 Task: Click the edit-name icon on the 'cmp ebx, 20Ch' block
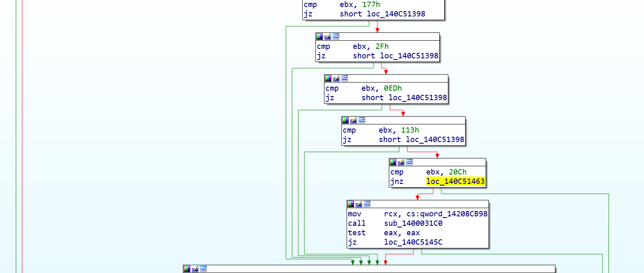point(401,162)
